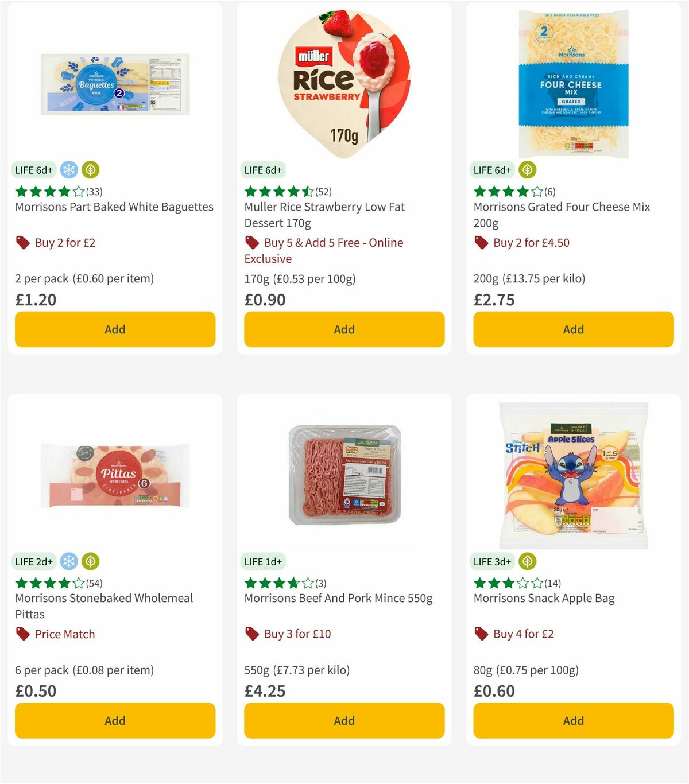Expand the LIFE 6d+ badge on Muller Rice
This screenshot has width=689, height=784.
(263, 170)
